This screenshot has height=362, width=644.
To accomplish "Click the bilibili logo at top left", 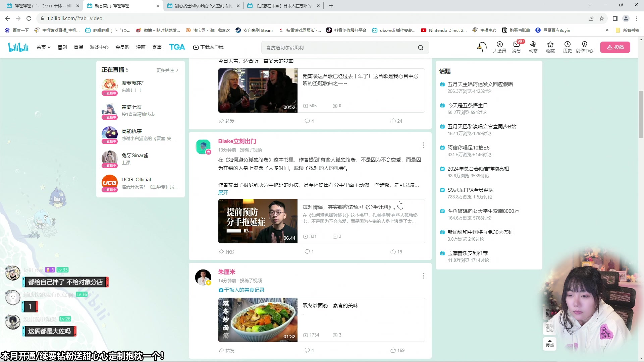I will (x=18, y=47).
